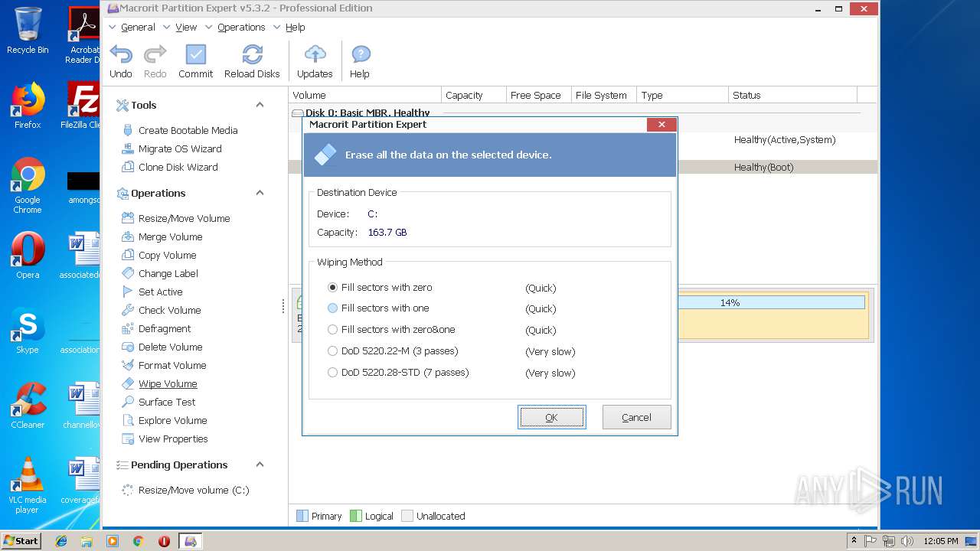Confirm wipe with OK button

pyautogui.click(x=551, y=417)
